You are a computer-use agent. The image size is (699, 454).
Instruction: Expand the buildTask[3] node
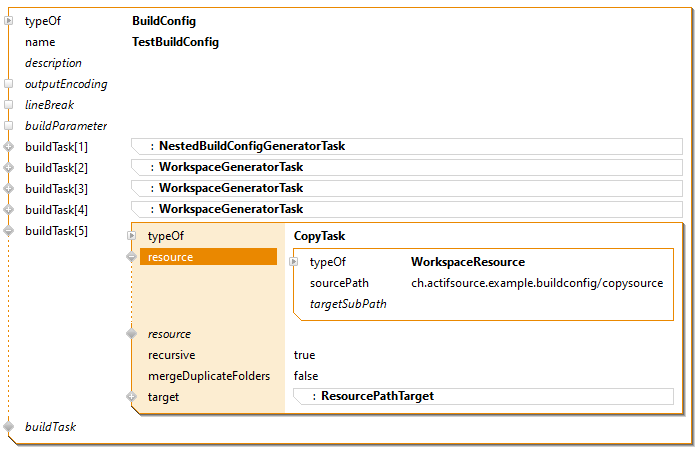9,189
